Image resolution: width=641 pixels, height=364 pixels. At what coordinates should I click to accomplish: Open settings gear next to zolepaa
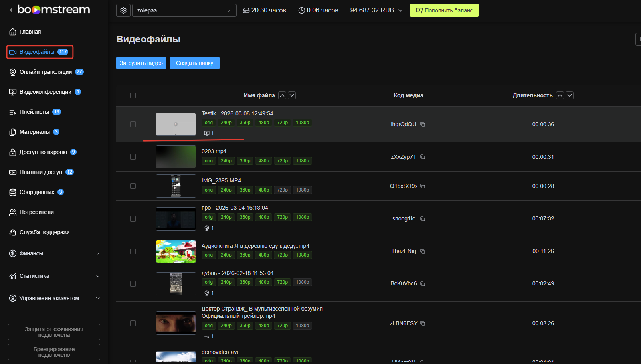[123, 10]
